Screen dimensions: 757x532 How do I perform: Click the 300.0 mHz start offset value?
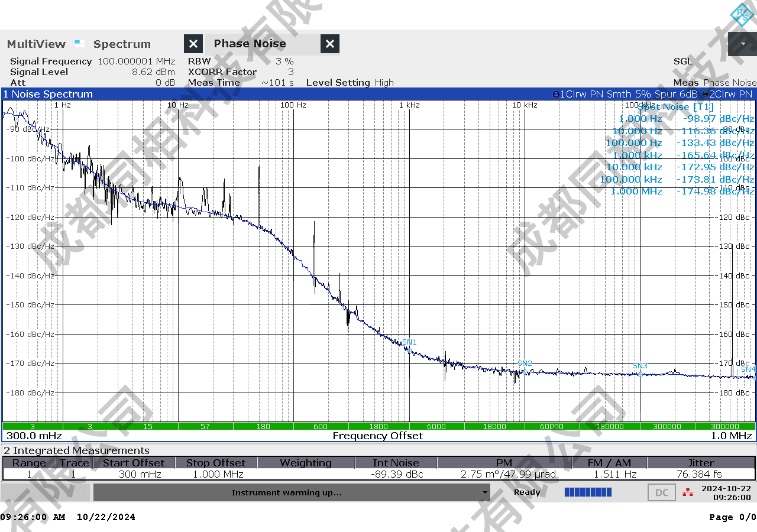pyautogui.click(x=34, y=436)
